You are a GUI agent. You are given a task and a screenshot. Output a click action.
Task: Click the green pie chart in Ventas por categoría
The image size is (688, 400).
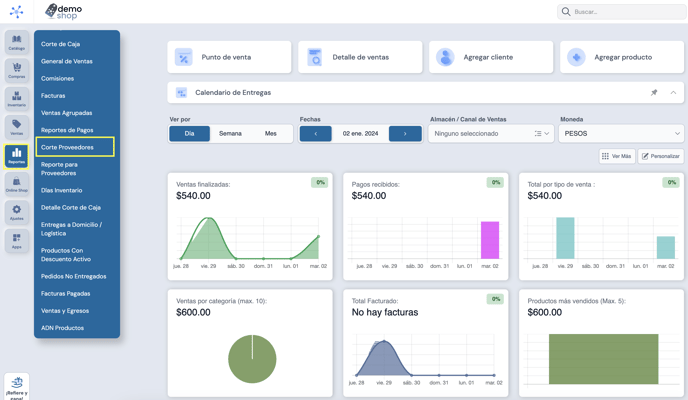(x=252, y=359)
